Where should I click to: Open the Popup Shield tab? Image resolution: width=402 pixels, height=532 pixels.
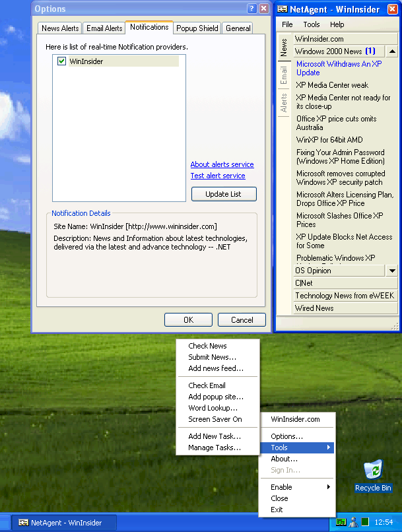tap(197, 28)
